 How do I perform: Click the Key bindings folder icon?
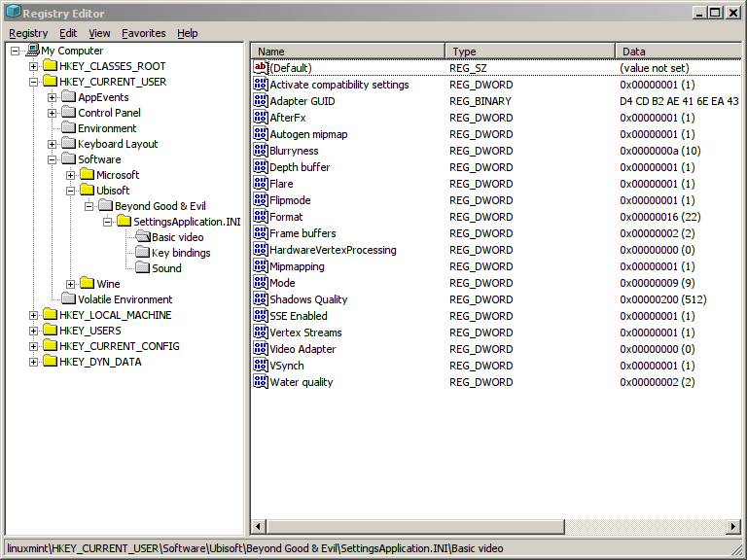[142, 253]
